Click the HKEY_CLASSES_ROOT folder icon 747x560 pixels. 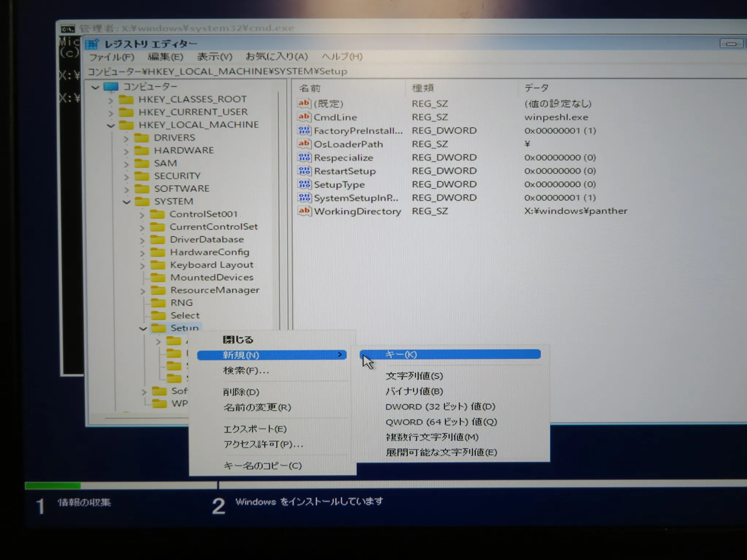click(x=126, y=100)
